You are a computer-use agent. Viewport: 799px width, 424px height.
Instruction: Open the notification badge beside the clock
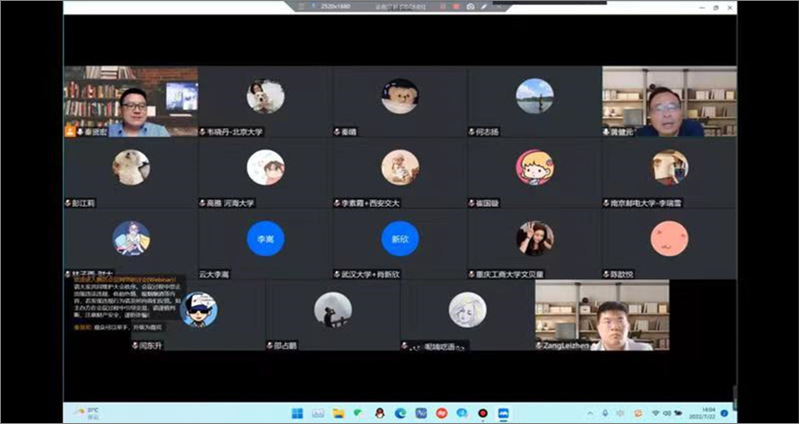(723, 412)
